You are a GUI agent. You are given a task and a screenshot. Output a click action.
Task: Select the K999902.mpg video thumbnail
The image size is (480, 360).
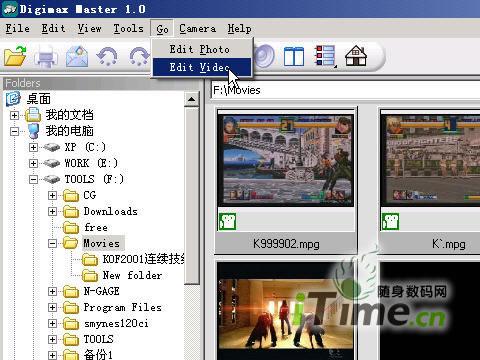(x=286, y=161)
